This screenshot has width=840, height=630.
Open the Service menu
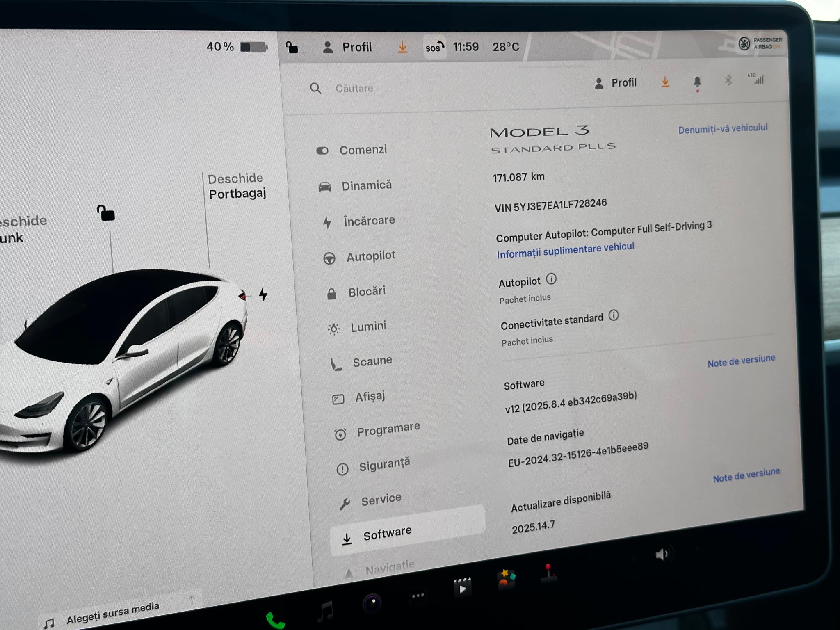tap(370, 501)
